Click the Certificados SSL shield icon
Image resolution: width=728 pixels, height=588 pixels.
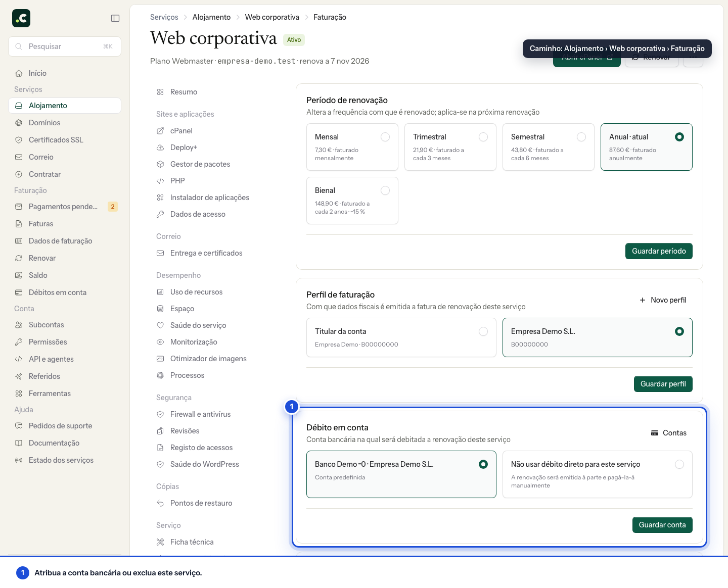click(x=19, y=140)
